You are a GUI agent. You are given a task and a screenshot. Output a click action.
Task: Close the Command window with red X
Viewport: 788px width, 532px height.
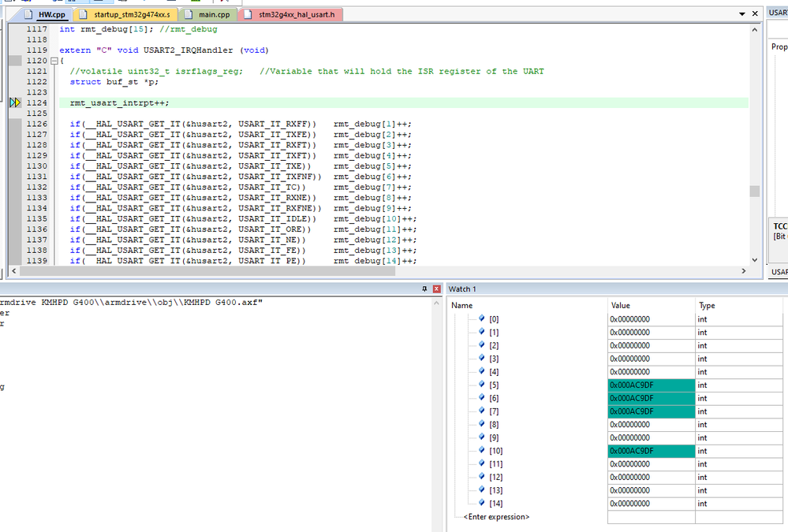(x=437, y=289)
